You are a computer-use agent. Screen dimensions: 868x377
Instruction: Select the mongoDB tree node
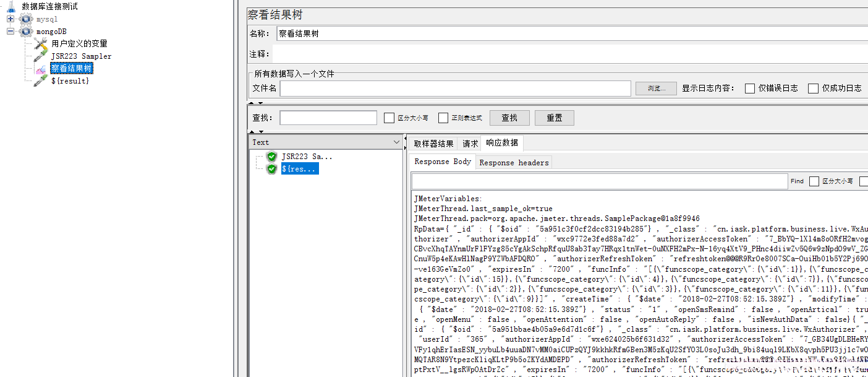[x=52, y=31]
